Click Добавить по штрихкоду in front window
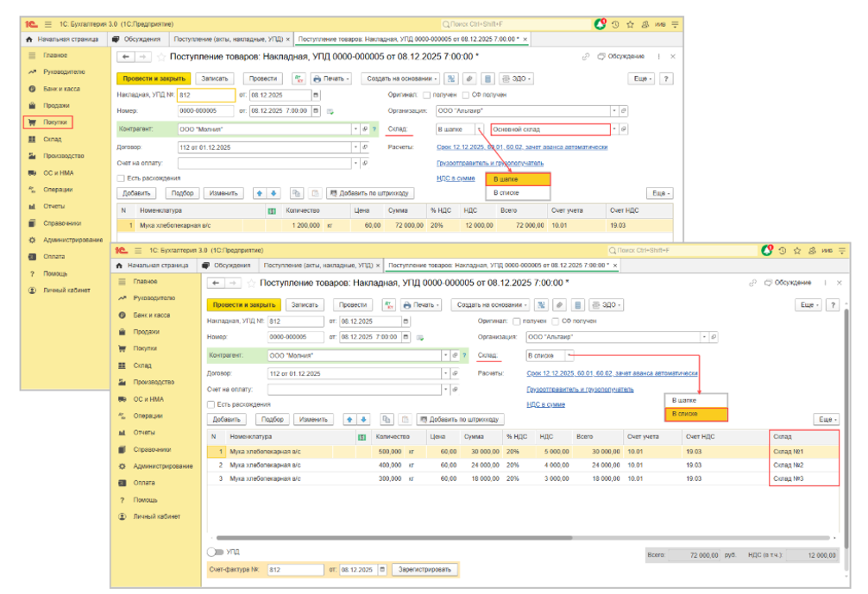This screenshot has width=868, height=594. pyautogui.click(x=460, y=419)
